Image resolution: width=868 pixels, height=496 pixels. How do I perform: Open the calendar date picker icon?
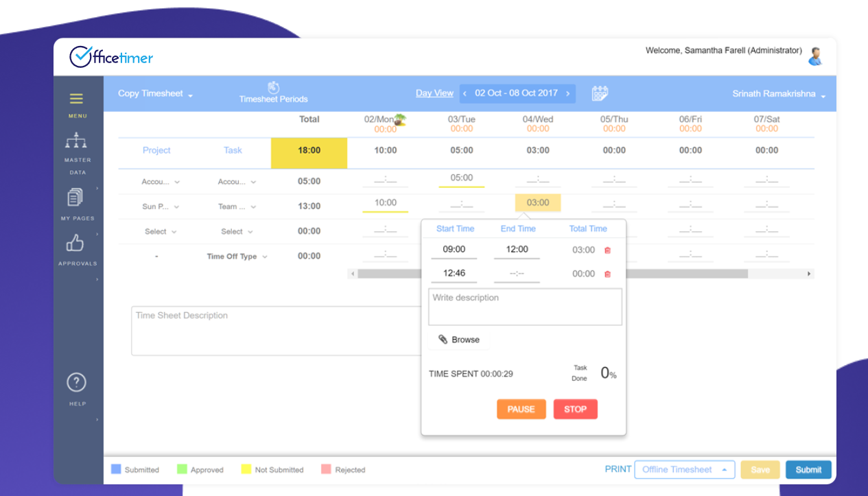pyautogui.click(x=600, y=93)
